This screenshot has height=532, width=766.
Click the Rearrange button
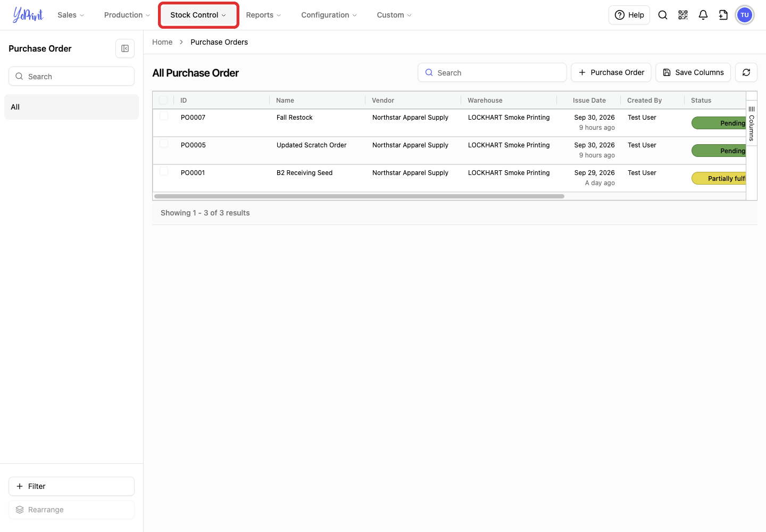point(71,510)
